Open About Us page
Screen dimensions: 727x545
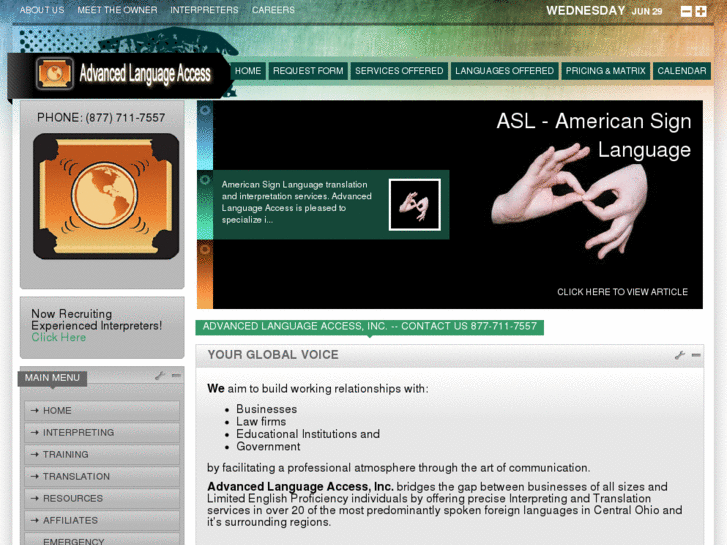tap(42, 10)
